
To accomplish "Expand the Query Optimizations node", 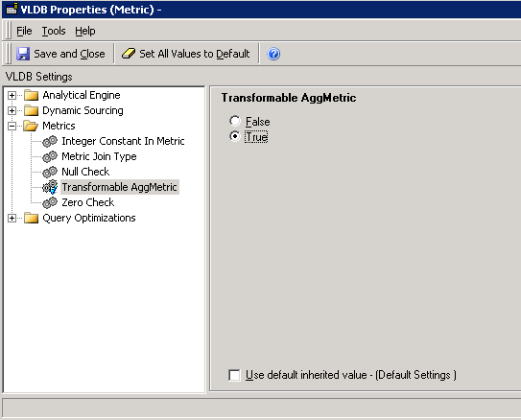I will (12, 218).
